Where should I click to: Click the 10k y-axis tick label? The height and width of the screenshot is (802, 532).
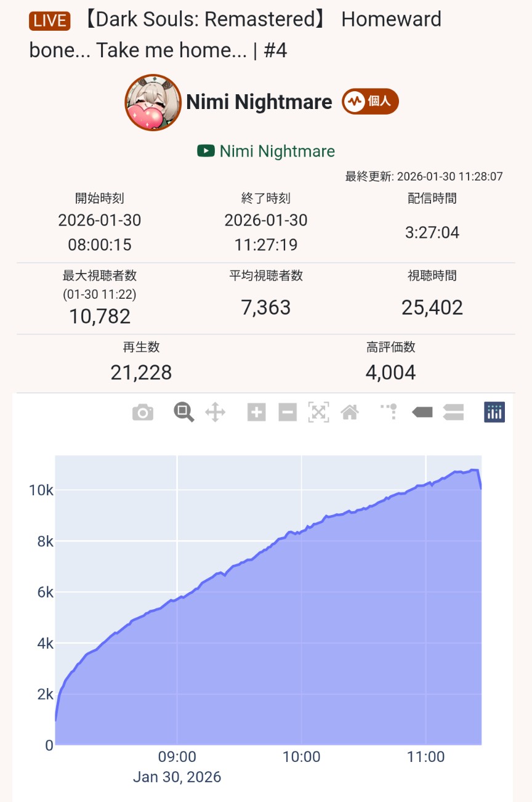[x=41, y=490]
